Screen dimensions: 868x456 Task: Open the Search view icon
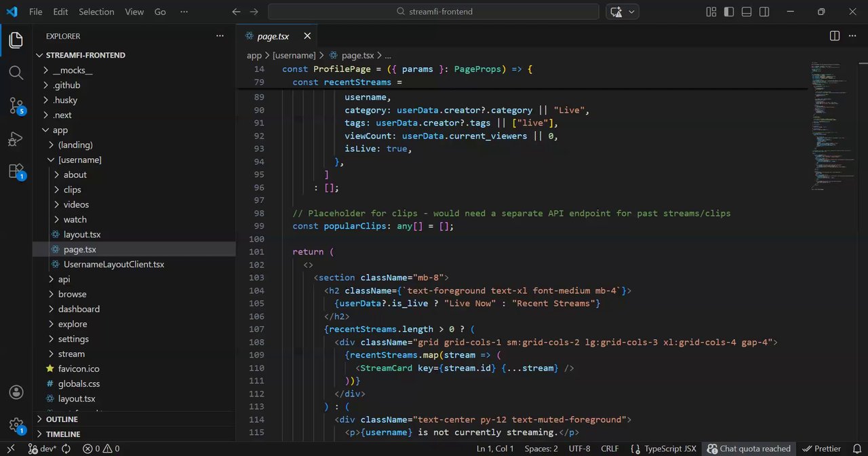click(x=16, y=73)
